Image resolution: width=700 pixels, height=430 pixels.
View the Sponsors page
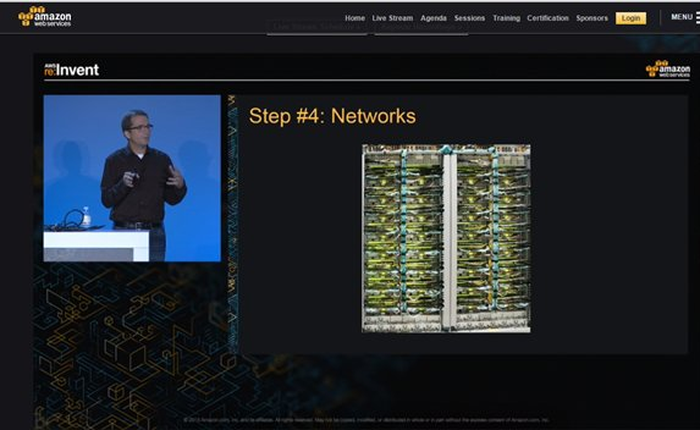tap(592, 18)
